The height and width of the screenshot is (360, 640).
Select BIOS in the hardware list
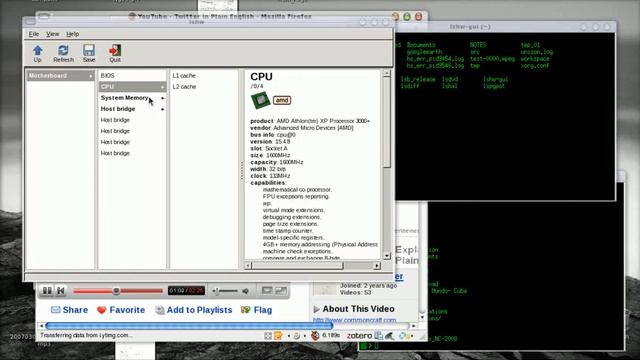point(132,76)
